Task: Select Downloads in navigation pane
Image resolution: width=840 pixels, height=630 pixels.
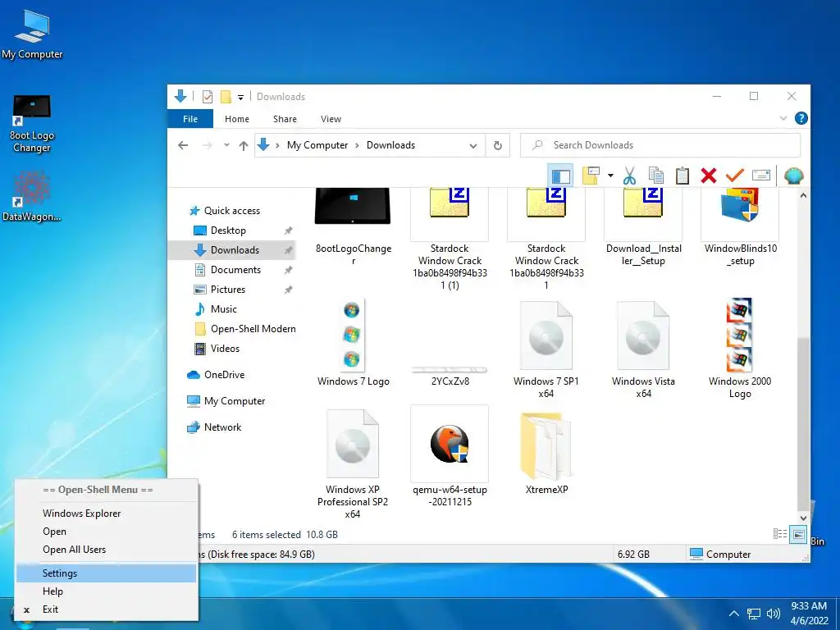Action: coord(234,250)
